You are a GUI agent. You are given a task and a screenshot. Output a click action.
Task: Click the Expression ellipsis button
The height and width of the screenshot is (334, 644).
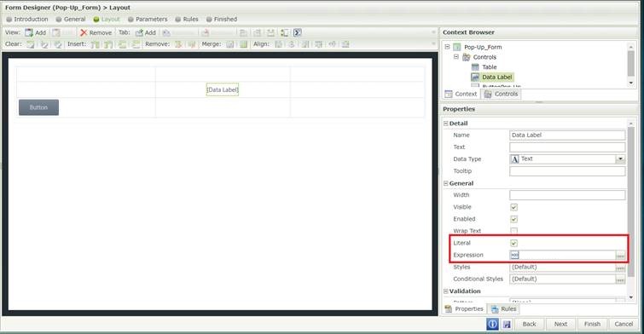click(620, 256)
